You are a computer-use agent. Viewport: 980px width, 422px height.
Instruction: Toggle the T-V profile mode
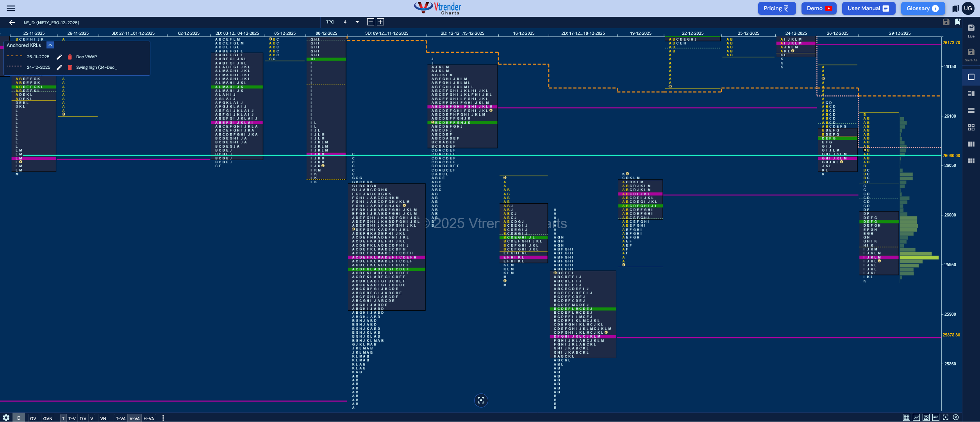point(72,418)
